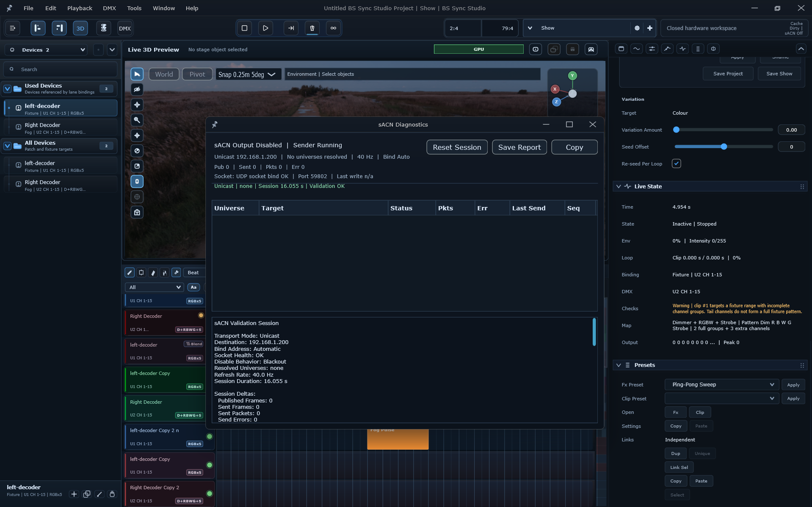812x507 pixels.
Task: Click the camera record icon next to GPU
Action: (x=536, y=50)
